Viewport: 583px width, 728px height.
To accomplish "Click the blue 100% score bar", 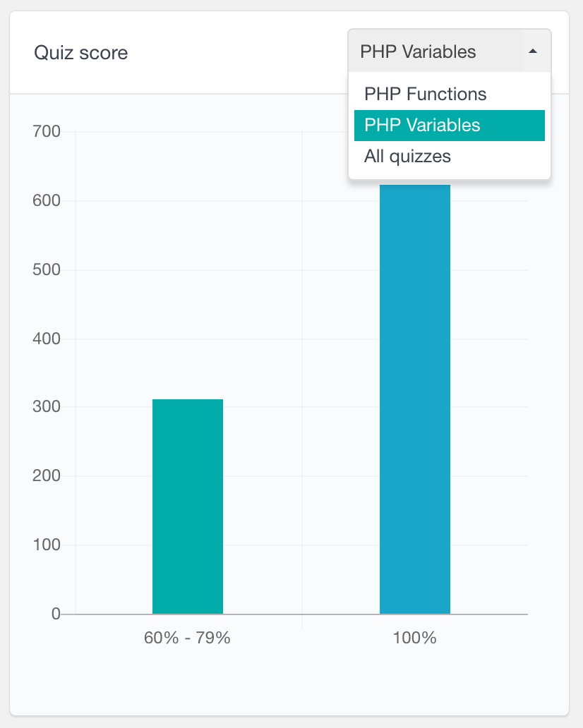I will pyautogui.click(x=415, y=399).
